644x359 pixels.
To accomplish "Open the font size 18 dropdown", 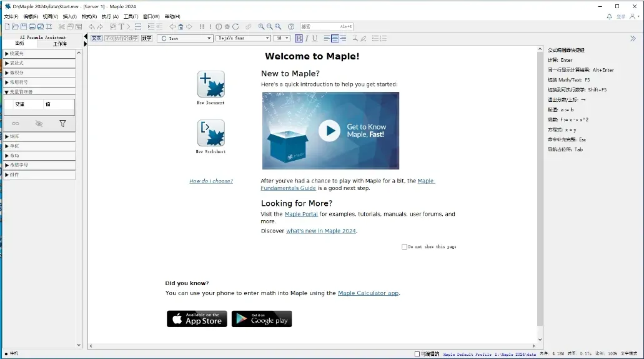I will pyautogui.click(x=282, y=38).
